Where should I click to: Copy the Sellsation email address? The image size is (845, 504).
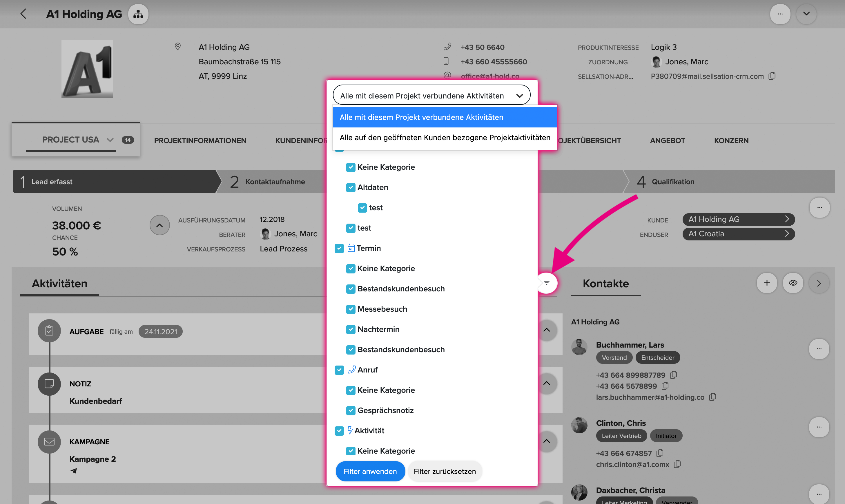pyautogui.click(x=772, y=76)
